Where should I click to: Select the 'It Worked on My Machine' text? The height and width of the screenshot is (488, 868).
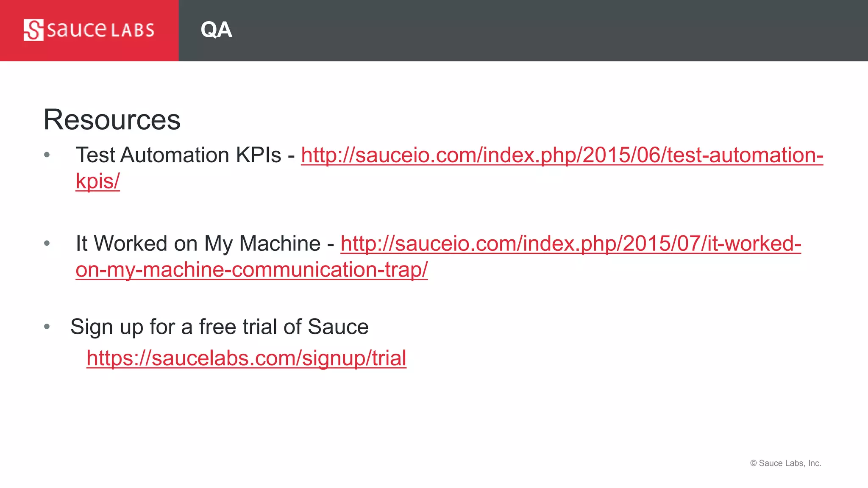tap(198, 244)
